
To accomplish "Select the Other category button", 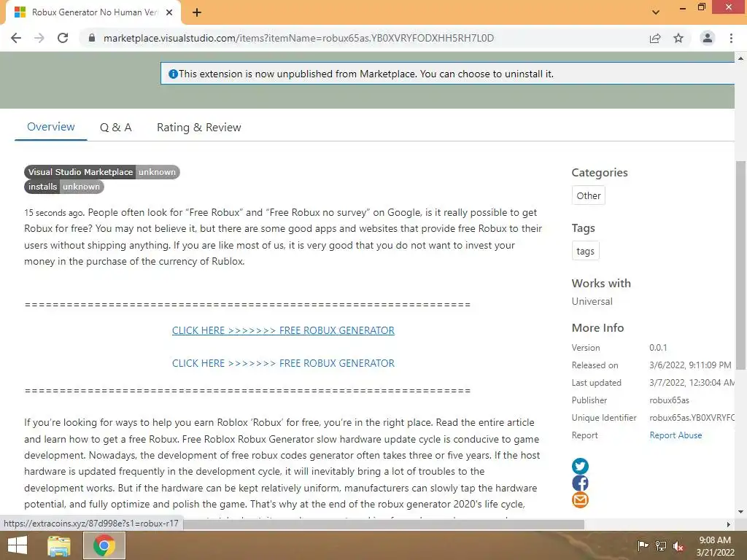I will [589, 195].
